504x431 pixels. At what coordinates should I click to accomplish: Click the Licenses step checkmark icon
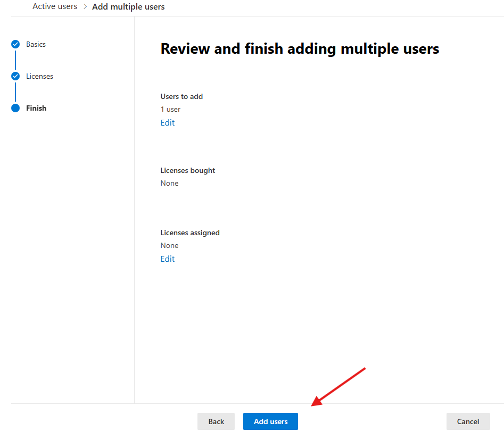(15, 76)
